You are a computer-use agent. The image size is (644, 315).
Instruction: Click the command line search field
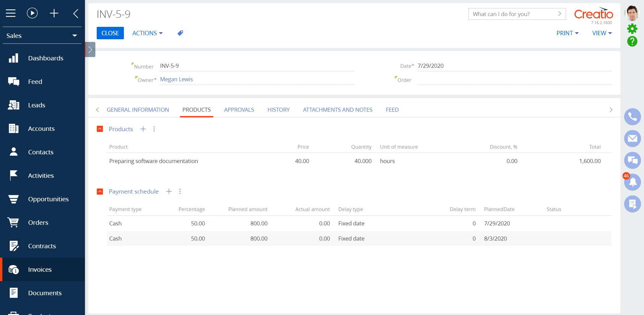[x=513, y=14]
